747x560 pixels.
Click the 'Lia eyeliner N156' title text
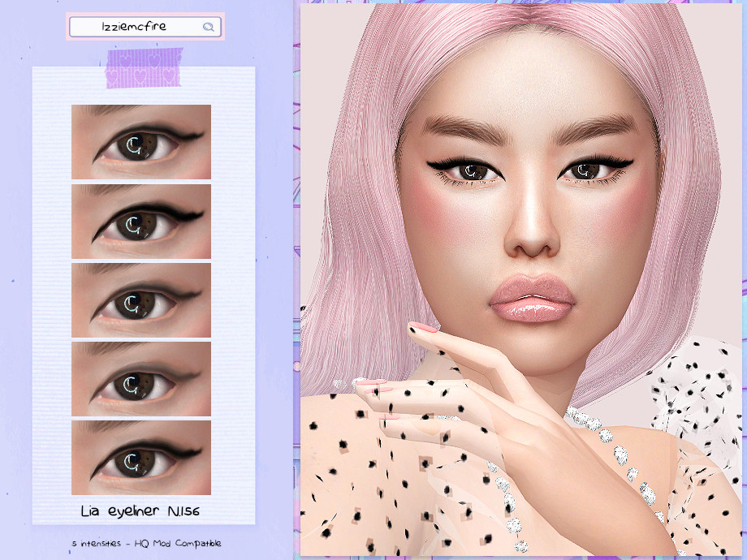[140, 511]
